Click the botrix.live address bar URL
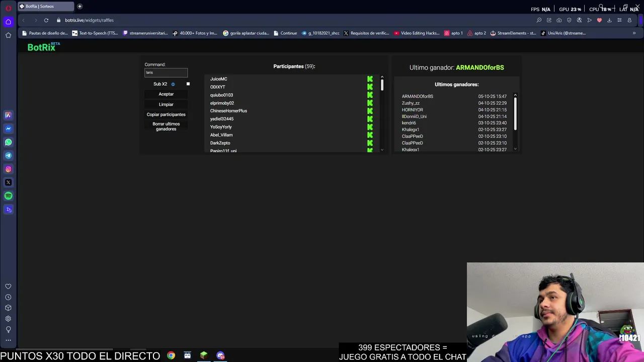This screenshot has height=362, width=644. pos(89,20)
